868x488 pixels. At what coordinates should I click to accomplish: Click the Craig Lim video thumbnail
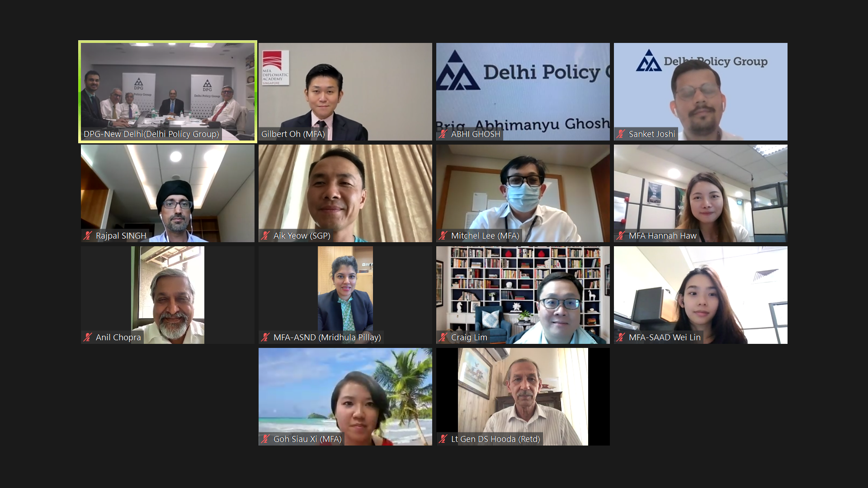point(523,295)
